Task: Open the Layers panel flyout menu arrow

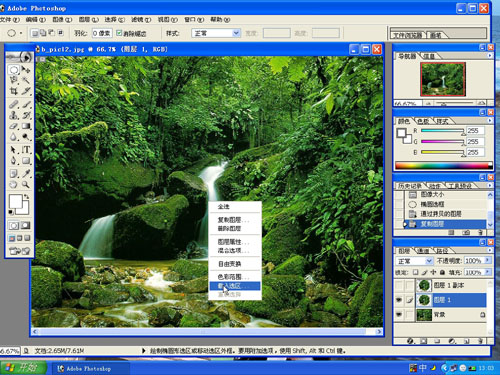Action: (490, 250)
